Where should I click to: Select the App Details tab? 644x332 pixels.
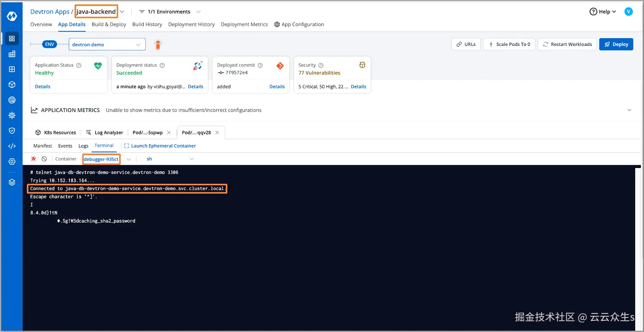[72, 24]
